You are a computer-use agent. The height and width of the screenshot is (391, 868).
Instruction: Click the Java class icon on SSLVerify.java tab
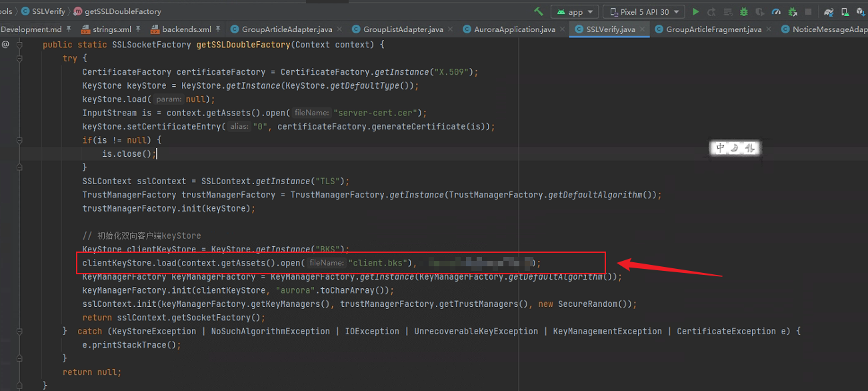(579, 29)
